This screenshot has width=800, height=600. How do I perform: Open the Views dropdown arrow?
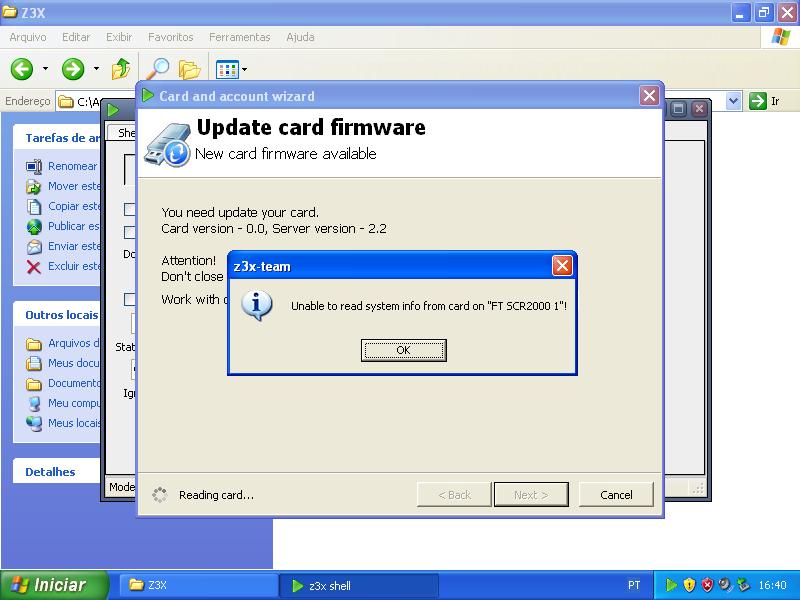[x=244, y=69]
